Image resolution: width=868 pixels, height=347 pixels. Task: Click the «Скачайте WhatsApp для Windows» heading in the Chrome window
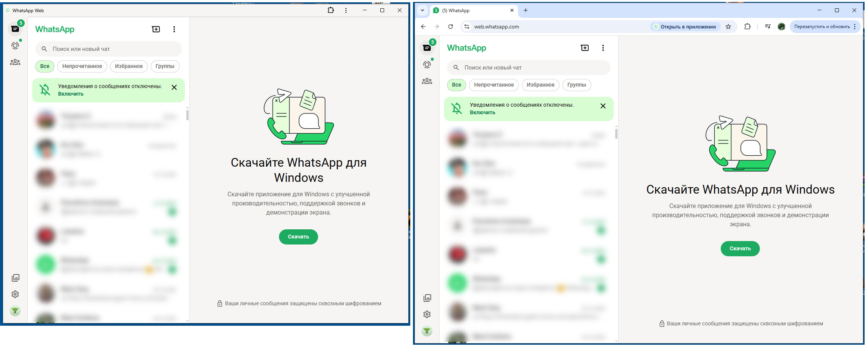coord(740,189)
